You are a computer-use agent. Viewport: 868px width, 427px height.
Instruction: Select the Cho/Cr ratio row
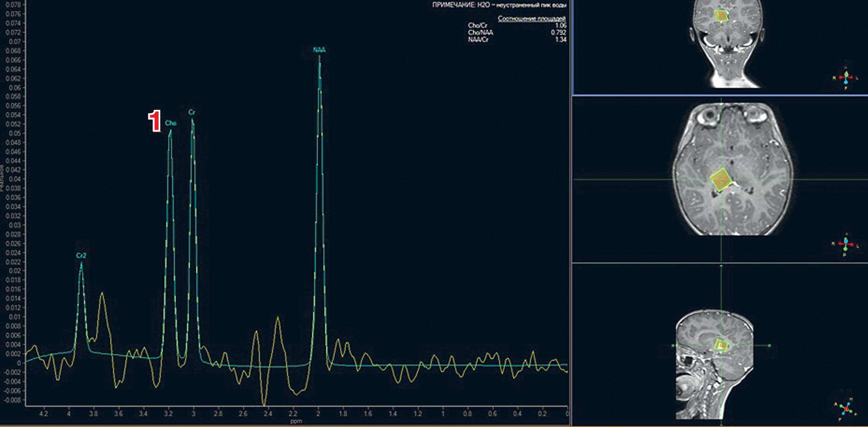coord(517,26)
